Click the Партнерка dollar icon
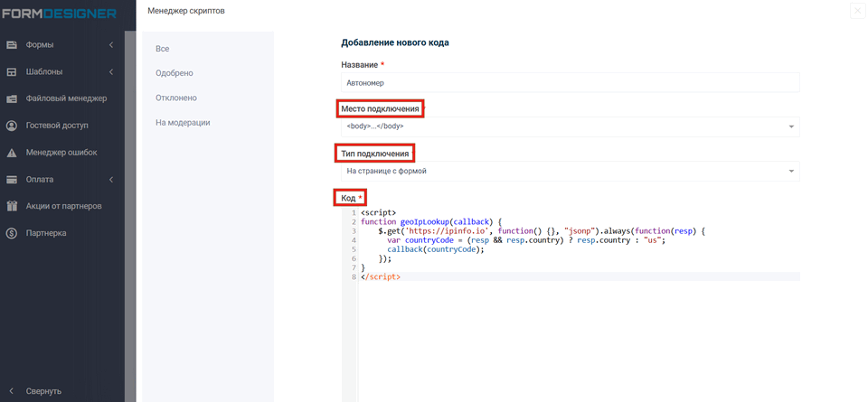This screenshot has width=868, height=402. 12,233
